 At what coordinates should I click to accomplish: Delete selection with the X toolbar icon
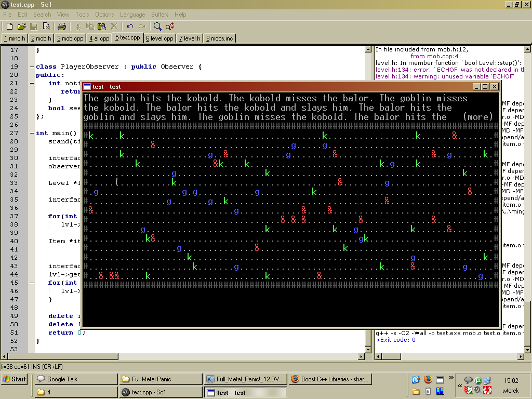114,26
